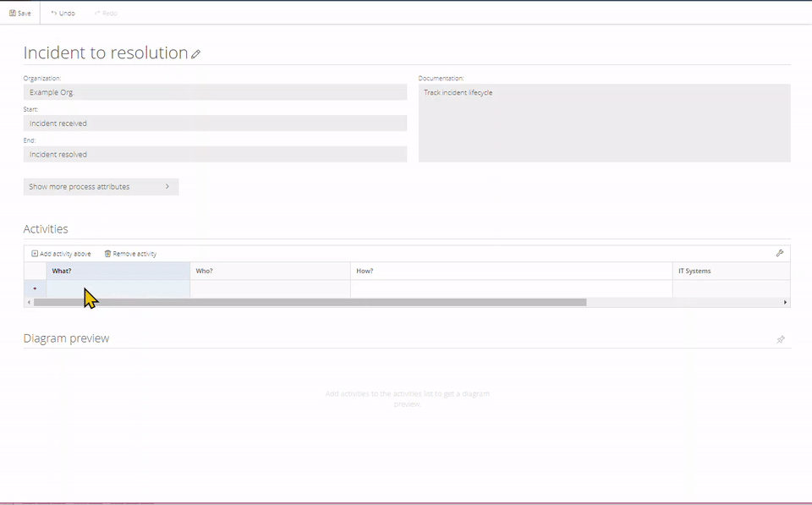Expand Show more process attributes

101,186
